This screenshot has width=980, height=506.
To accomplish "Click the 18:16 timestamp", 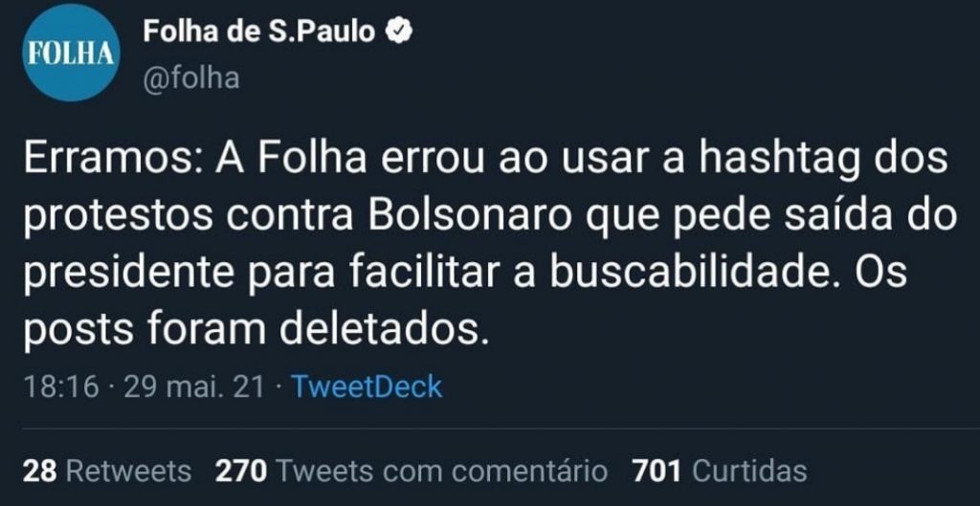I will click(x=61, y=387).
